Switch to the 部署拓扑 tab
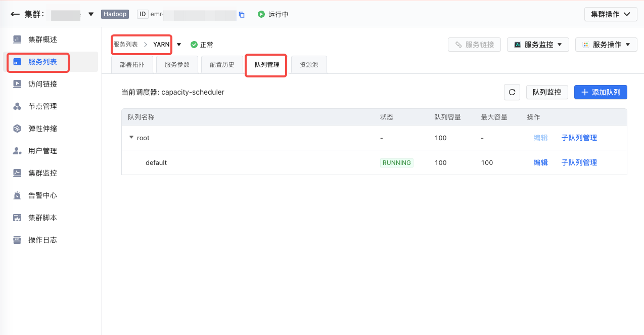This screenshot has height=335, width=644. point(132,65)
